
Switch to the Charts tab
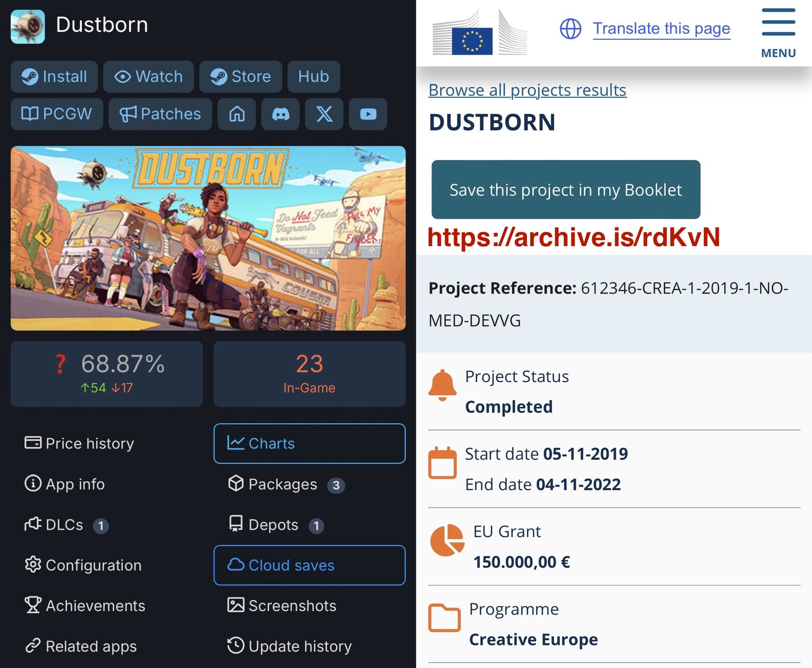pyautogui.click(x=309, y=443)
